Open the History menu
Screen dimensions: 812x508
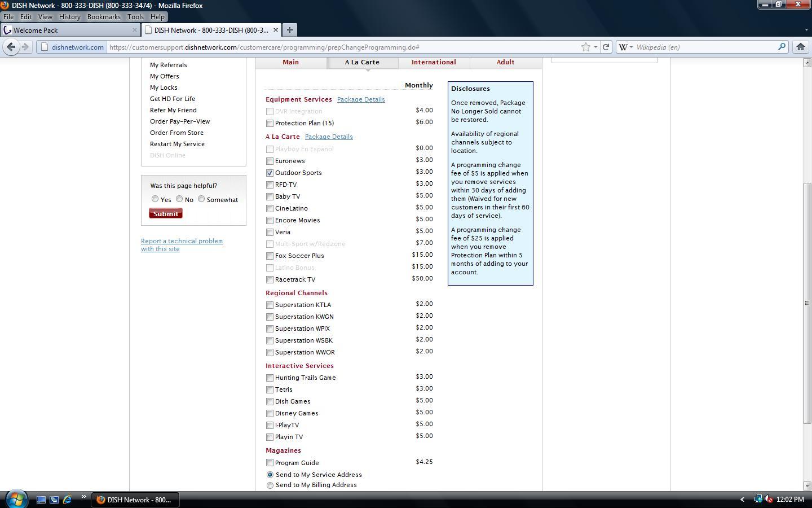[x=70, y=17]
